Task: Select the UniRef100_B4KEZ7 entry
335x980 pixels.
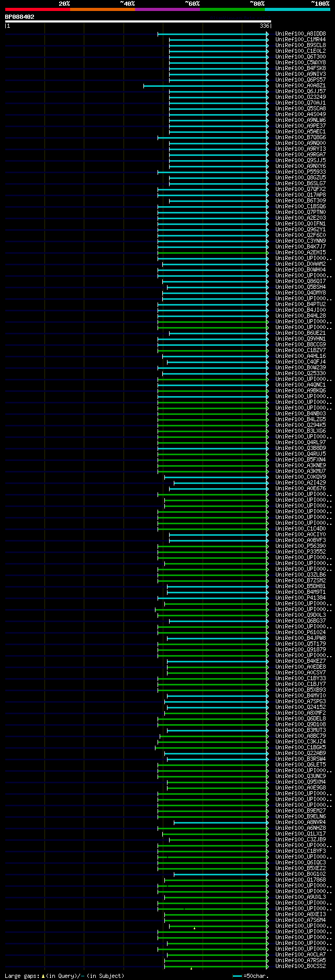Action: (x=300, y=661)
